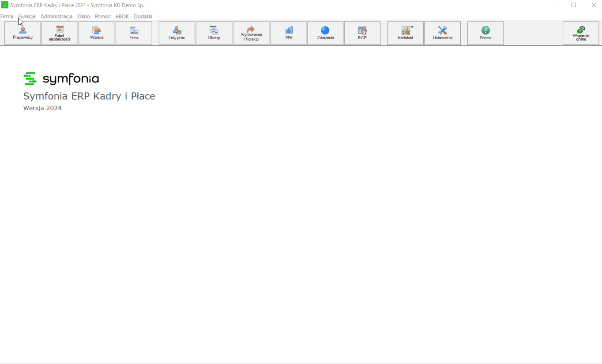This screenshot has width=602, height=364.
Task: Open the Pracownicy toolbar icon
Action: point(23,33)
